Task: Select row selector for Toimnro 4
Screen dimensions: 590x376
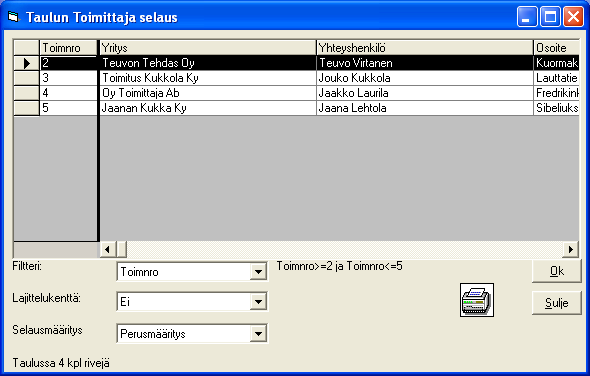Action: pyautogui.click(x=26, y=93)
